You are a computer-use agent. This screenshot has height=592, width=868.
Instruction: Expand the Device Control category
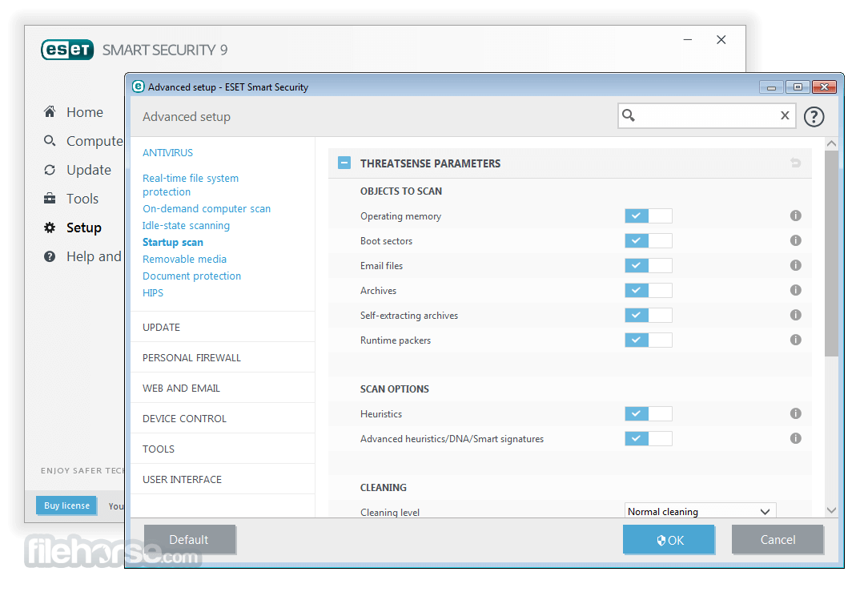point(223,419)
